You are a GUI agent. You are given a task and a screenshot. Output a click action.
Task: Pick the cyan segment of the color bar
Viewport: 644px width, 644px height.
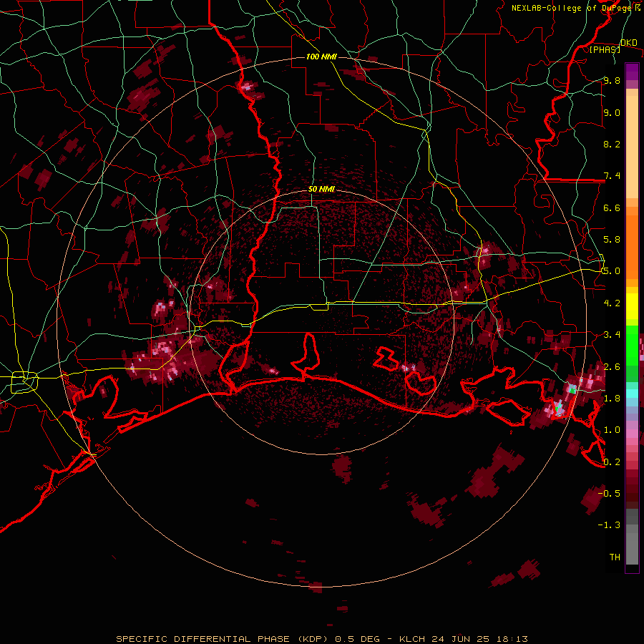(x=632, y=394)
